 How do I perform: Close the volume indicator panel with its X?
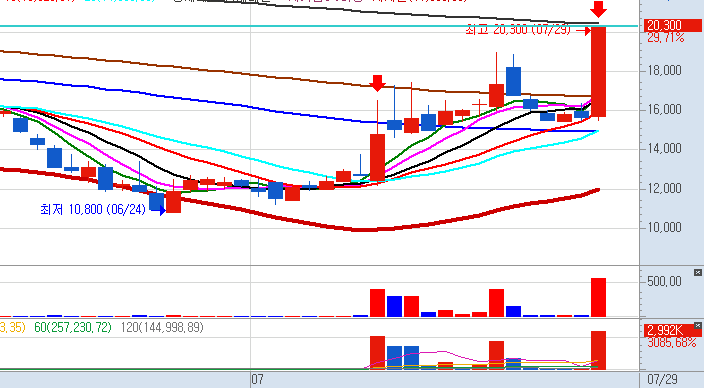(x=697, y=326)
